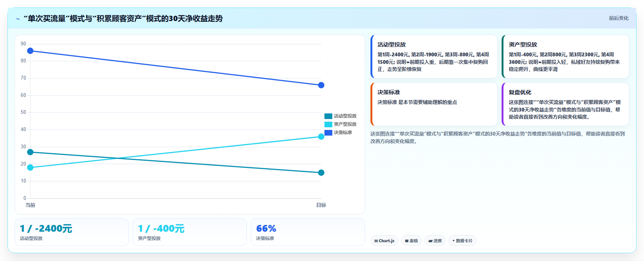Click the 前后变化 label in the header
The width and height of the screenshot is (644, 261).
pos(618,18)
